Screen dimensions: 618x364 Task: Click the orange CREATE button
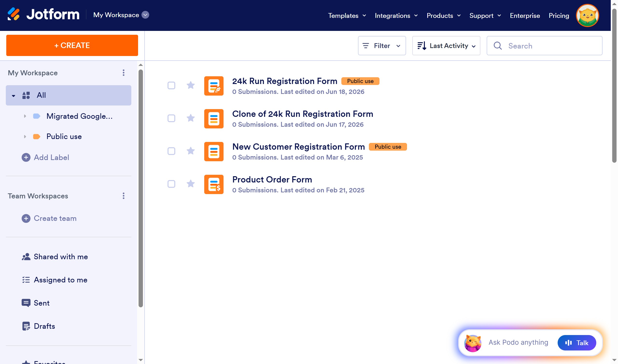pyautogui.click(x=72, y=45)
